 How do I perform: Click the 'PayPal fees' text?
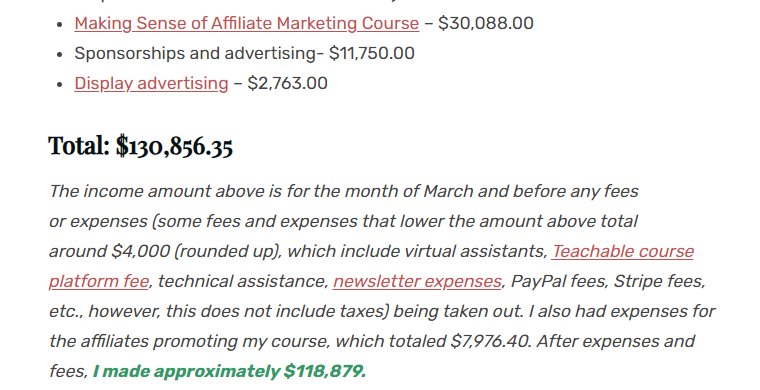coord(558,281)
